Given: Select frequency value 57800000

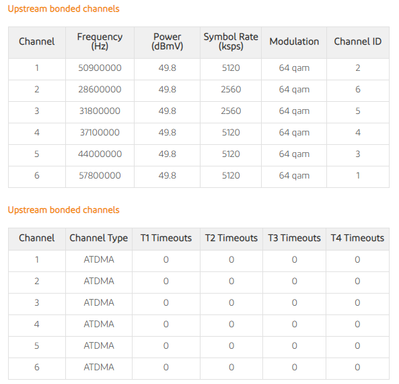Looking at the screenshot, I should (x=100, y=175).
